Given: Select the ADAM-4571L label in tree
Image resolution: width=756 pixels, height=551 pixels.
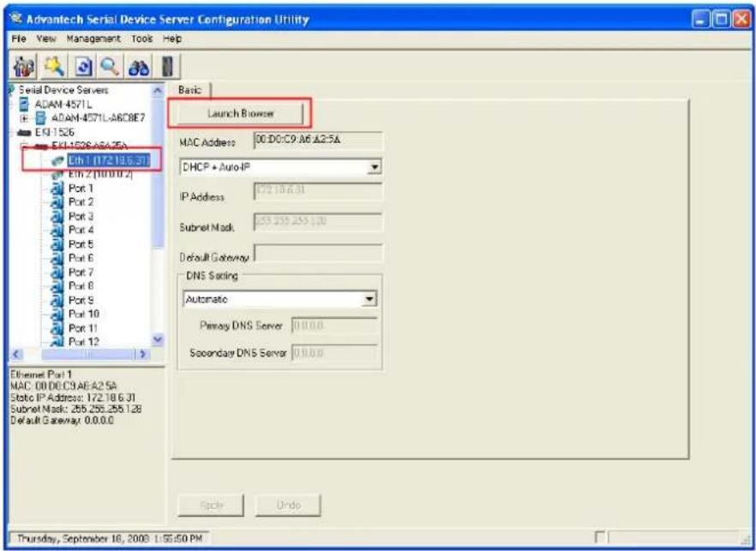Looking at the screenshot, I should (x=63, y=105).
